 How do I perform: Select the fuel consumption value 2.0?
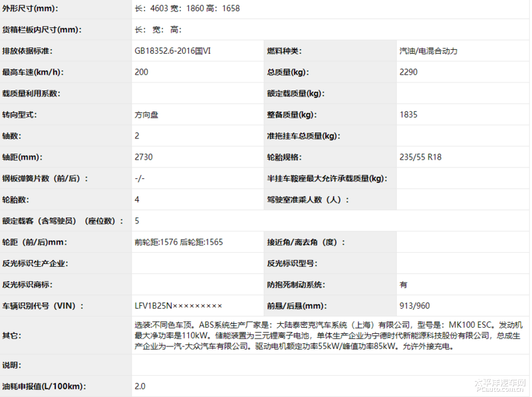(x=140, y=386)
